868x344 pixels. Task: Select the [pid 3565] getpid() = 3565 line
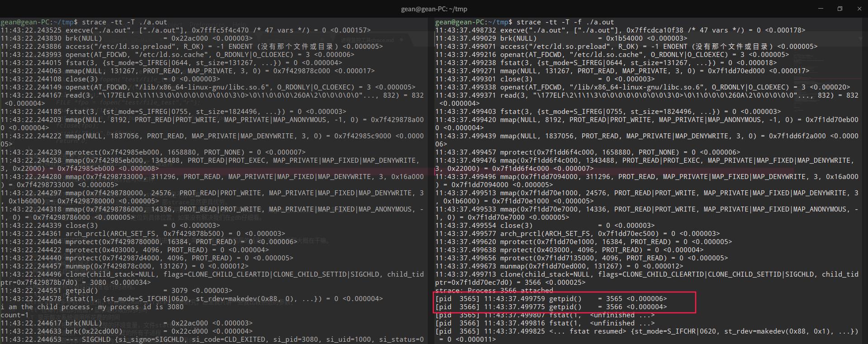click(551, 298)
